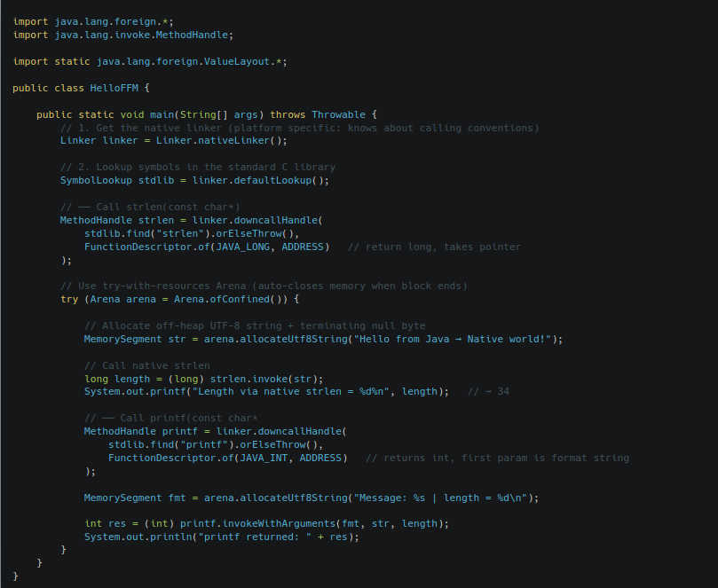Click the comment '// return long, takes pointer'

pos(434,247)
